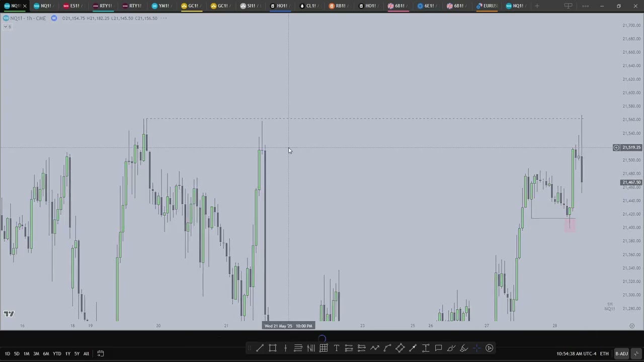The height and width of the screenshot is (362, 644).
Task: Select the horizontal lines tool
Action: point(298,348)
